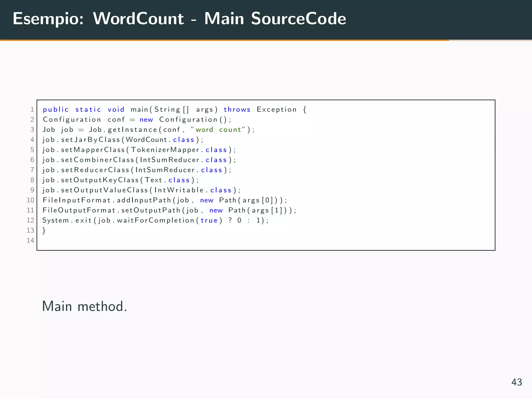
Task: Click 'job.setReducerClass(IntSumReducer.class);' line
Action: 137,170
